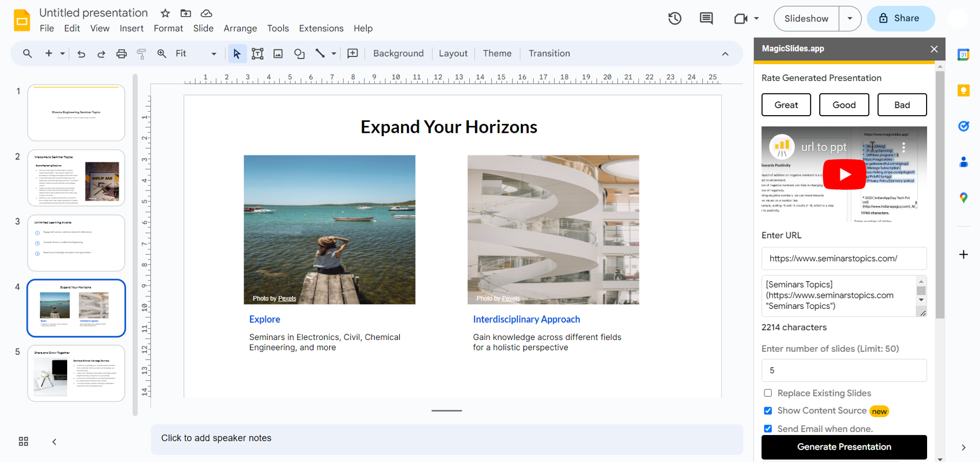Start a video call with camera icon
Viewport: 980px width, 462px height.
tap(740, 19)
